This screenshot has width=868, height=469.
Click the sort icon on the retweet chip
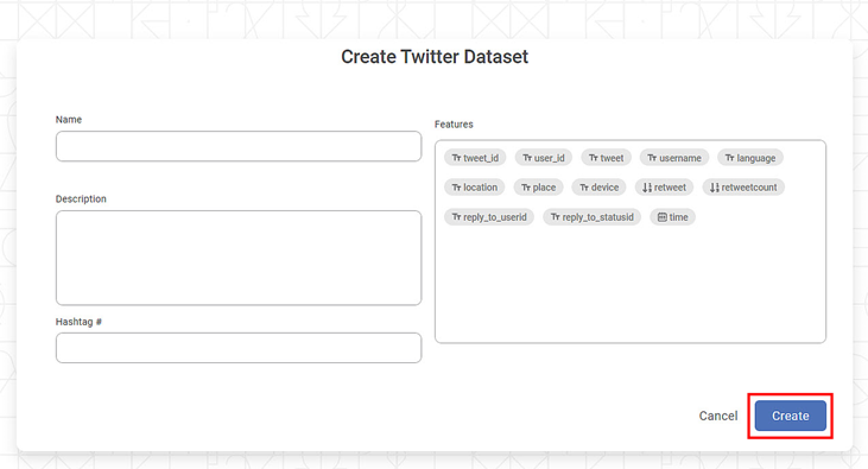(647, 187)
